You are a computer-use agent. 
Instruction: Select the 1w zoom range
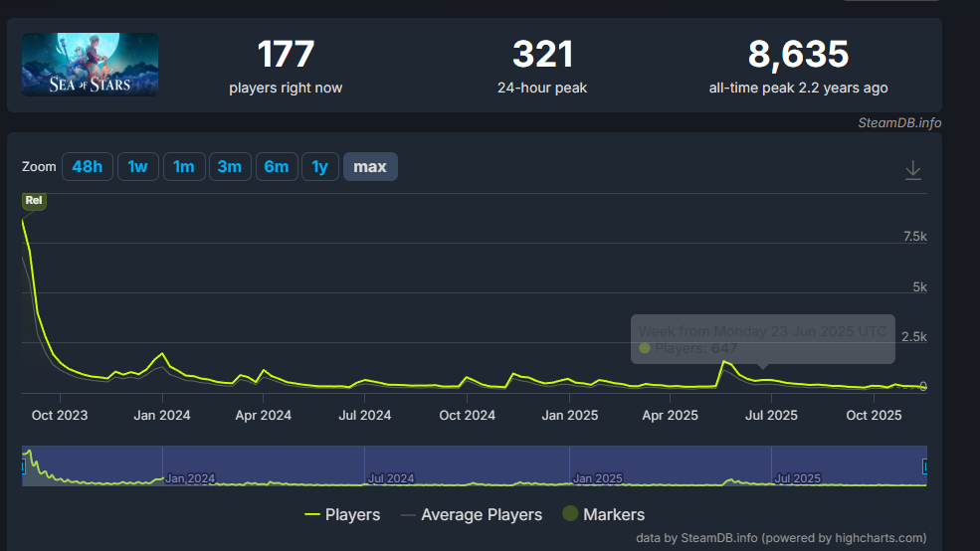pos(137,166)
